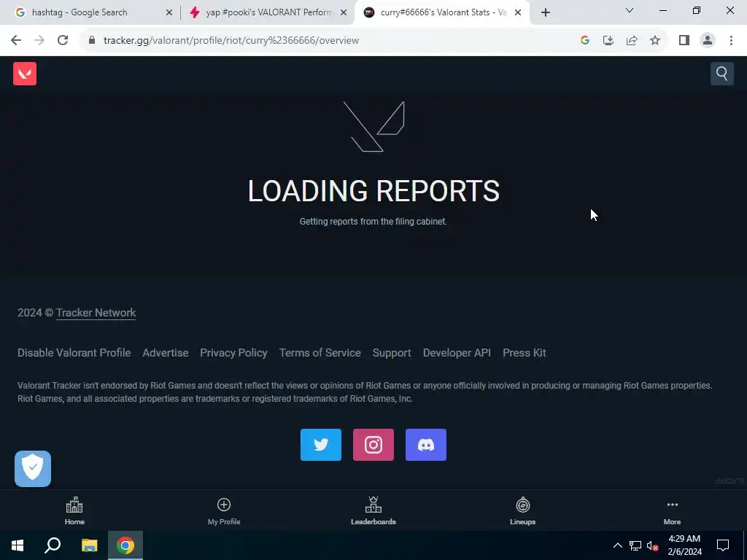The width and height of the screenshot is (747, 560).
Task: Open Lineups in bottom navigation
Action: [522, 511]
